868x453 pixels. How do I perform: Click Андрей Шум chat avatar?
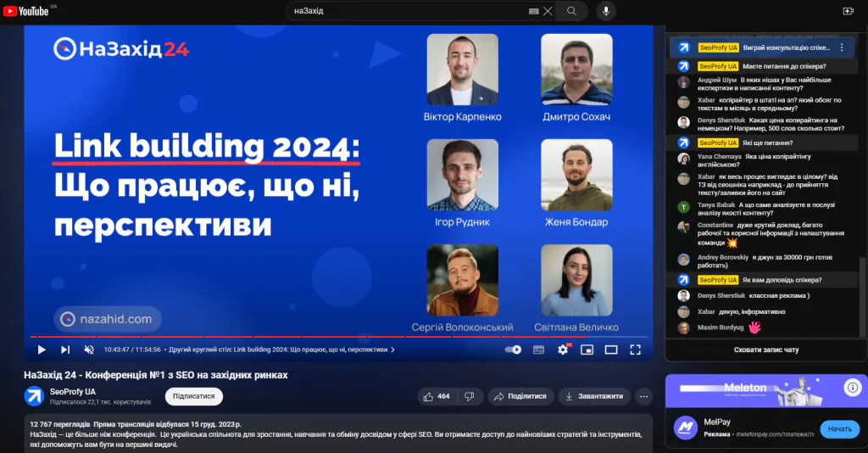(x=684, y=82)
